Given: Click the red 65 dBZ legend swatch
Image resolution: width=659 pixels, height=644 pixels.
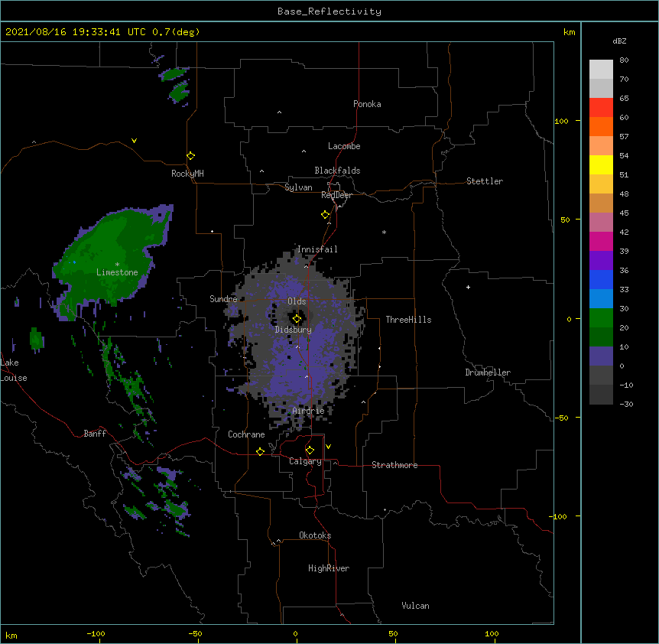Looking at the screenshot, I should [601, 107].
